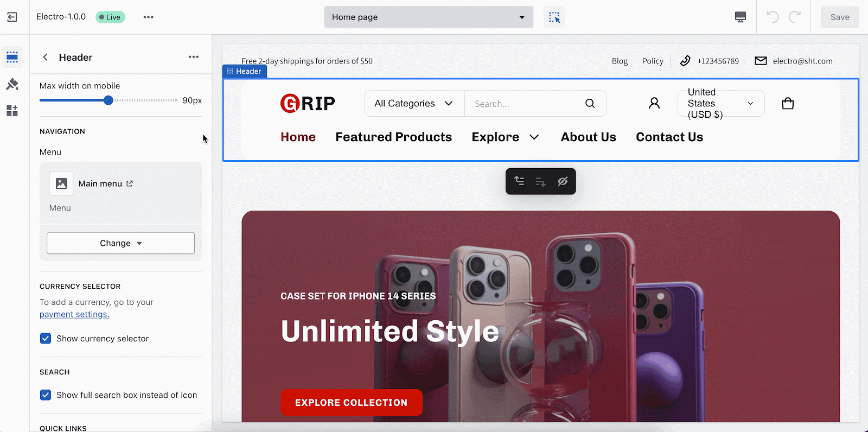Viewport: 868px width, 432px height.
Task: Click the Sections icon in left sidebar
Action: 12,57
